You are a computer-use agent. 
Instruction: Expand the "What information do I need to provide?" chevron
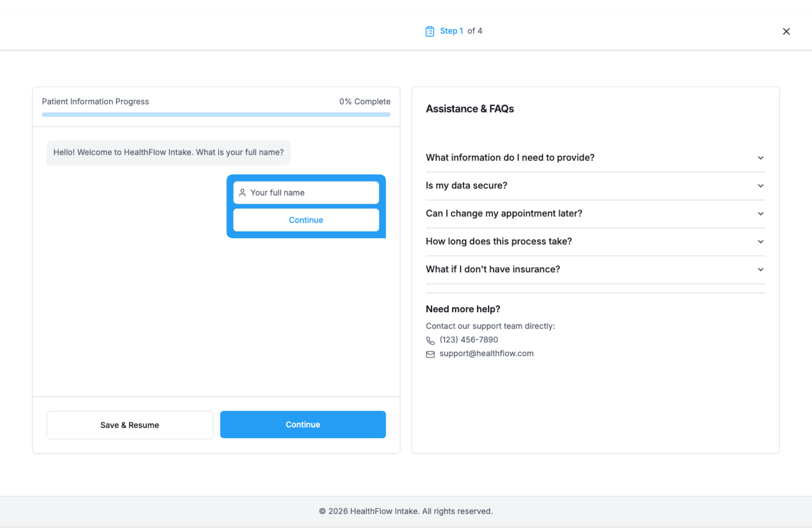click(x=760, y=158)
